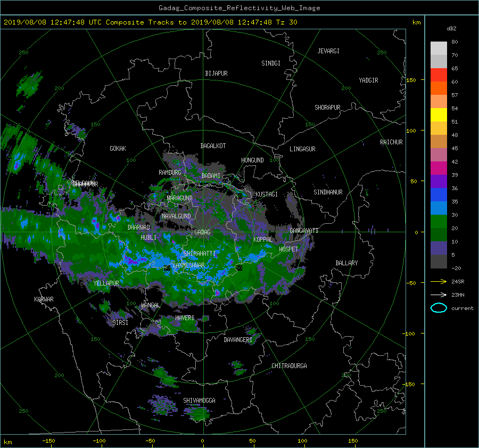The width and height of the screenshot is (479, 448).
Task: Click the BALLARY city label
Action: 346,263
